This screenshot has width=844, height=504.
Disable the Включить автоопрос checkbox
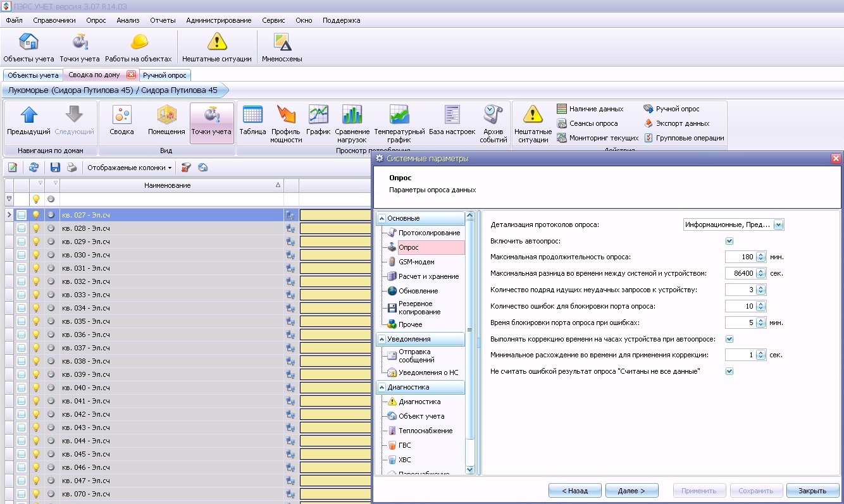tap(729, 241)
